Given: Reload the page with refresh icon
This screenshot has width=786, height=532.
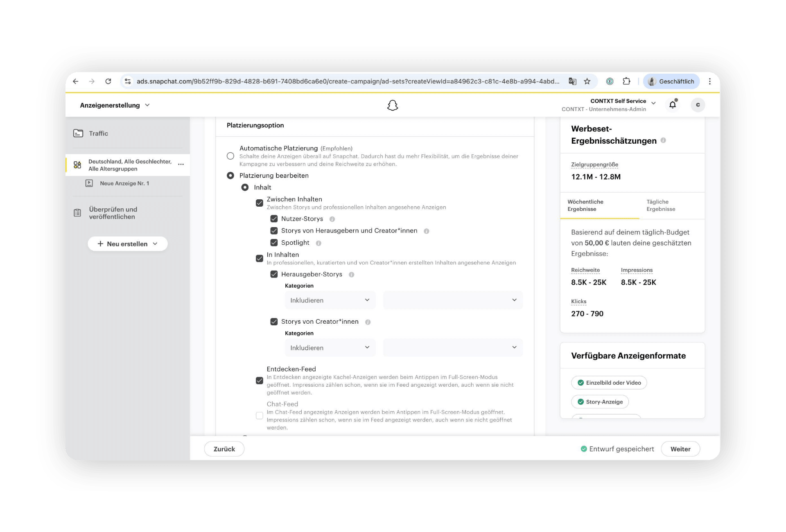Looking at the screenshot, I should click(x=108, y=81).
